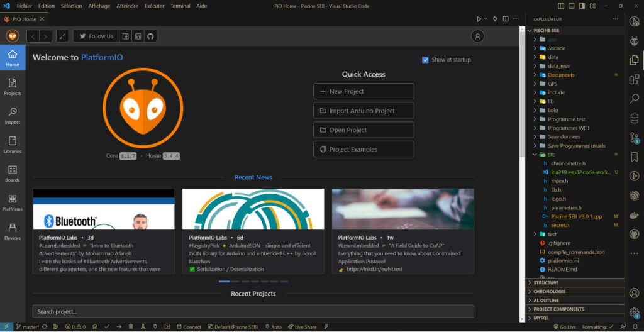Select the PIO Home tab

click(24, 19)
